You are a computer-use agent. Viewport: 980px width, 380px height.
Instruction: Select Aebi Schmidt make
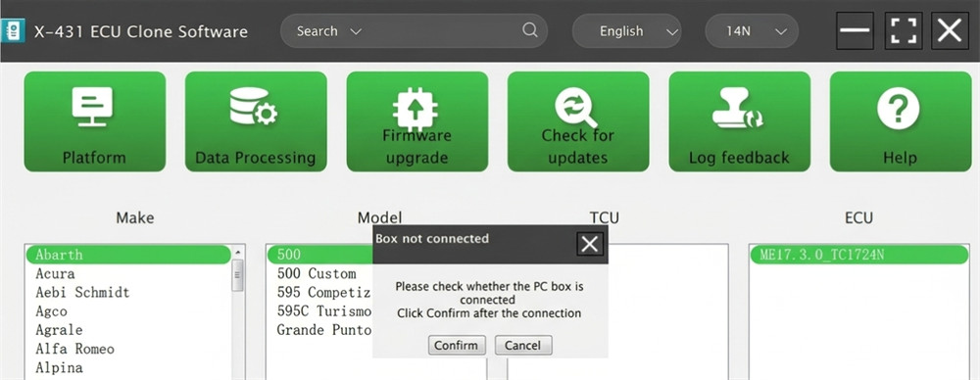128,293
